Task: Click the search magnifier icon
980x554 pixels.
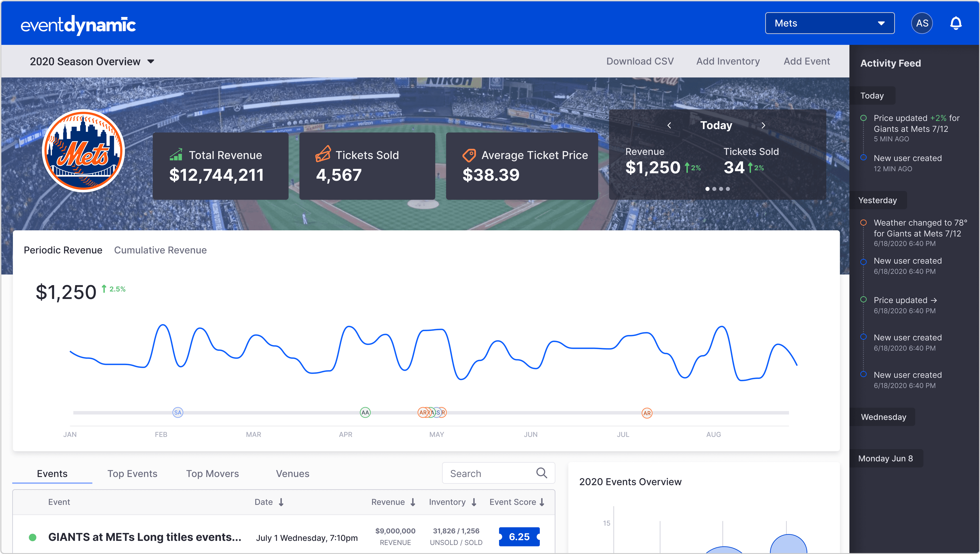Action: point(541,473)
